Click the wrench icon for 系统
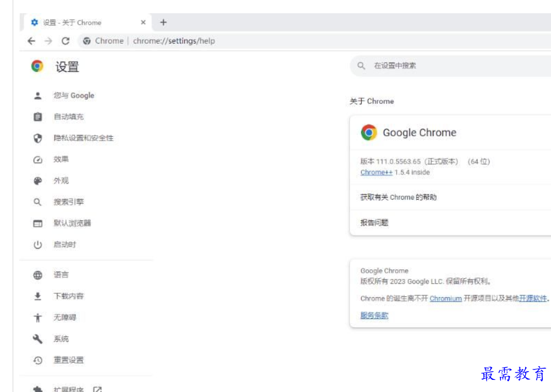 click(38, 339)
